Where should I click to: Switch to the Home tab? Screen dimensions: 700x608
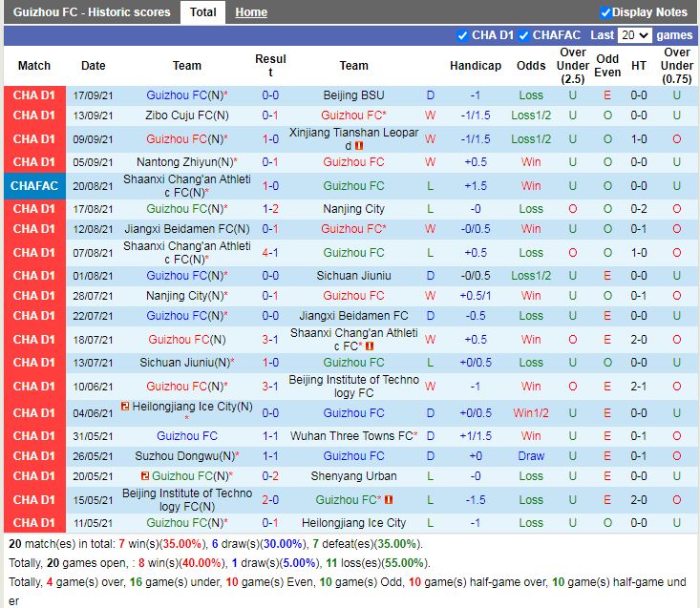point(251,12)
